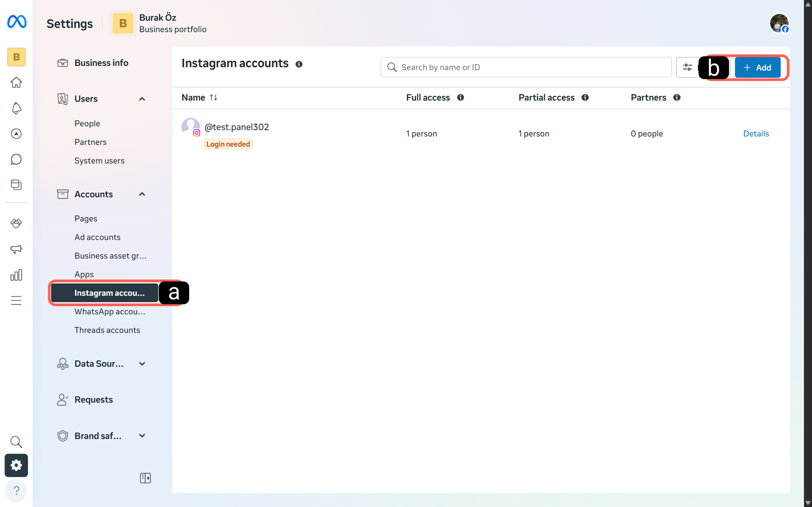Click the Add button
Viewport: 812px width, 507px height.
point(758,67)
